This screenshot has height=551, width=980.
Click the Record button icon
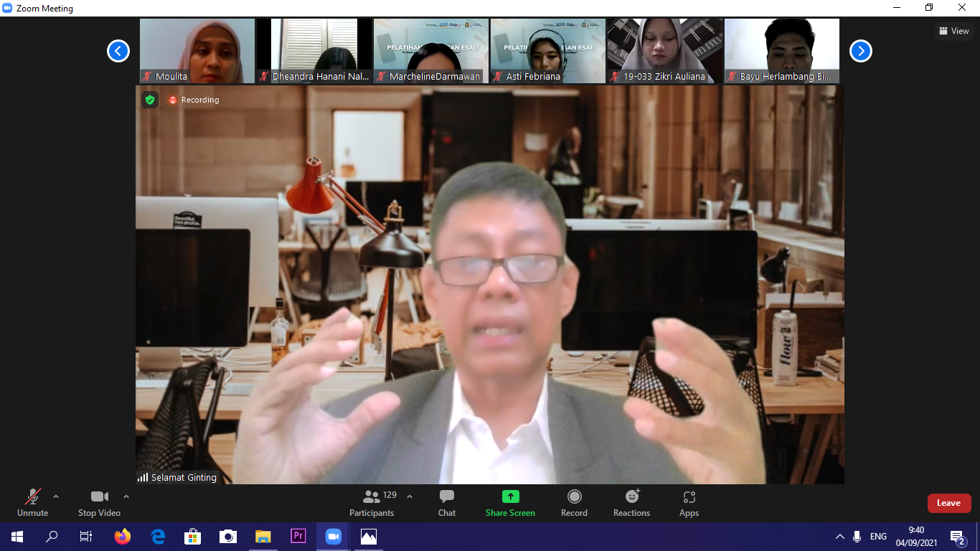pyautogui.click(x=574, y=496)
